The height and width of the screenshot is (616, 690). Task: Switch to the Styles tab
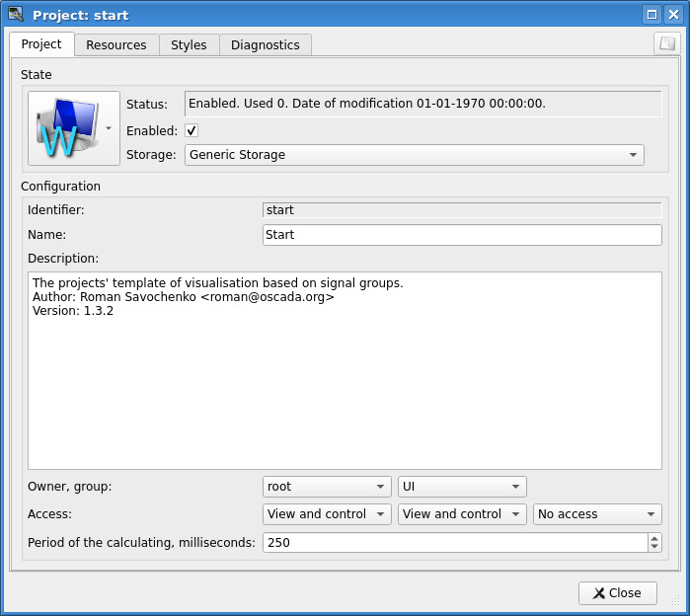pos(189,45)
